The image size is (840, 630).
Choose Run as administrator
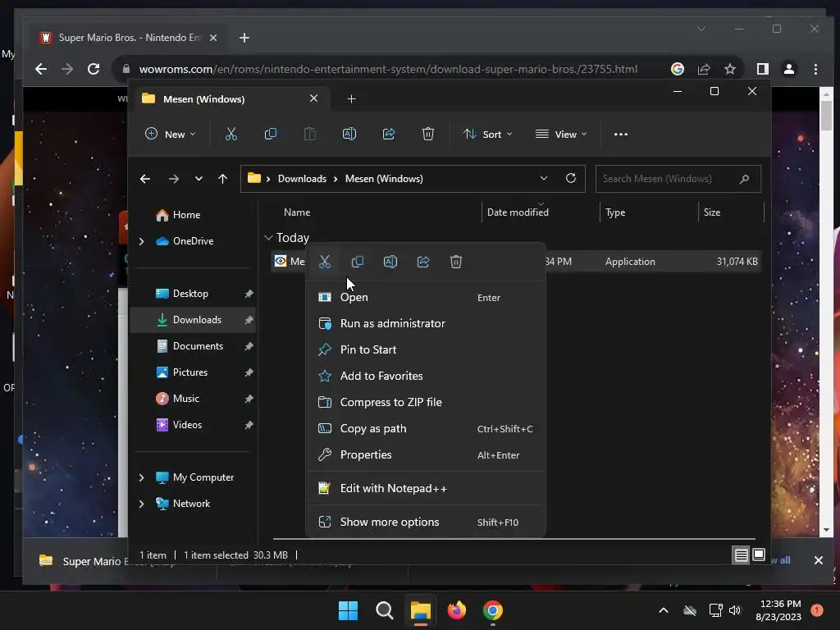pyautogui.click(x=427, y=323)
